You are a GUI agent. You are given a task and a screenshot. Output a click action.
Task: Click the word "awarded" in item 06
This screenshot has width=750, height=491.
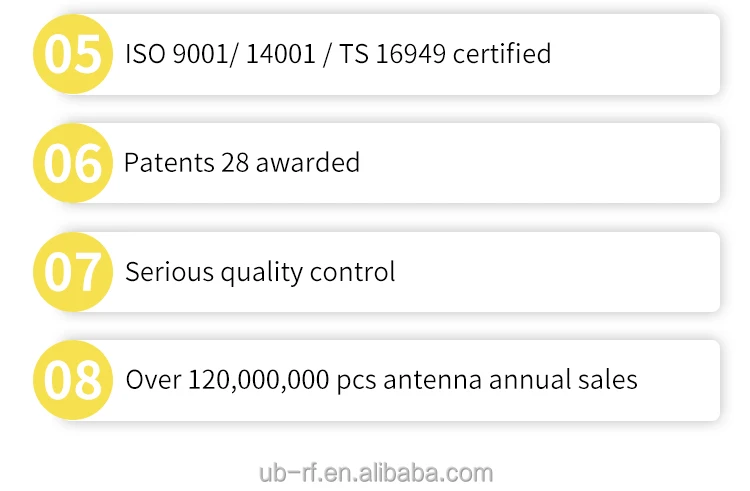(308, 162)
